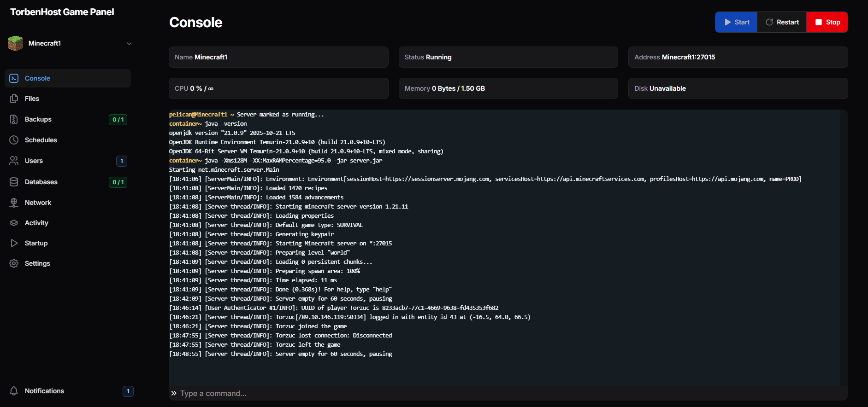This screenshot has width=868, height=407.
Task: Click the Settings gear icon
Action: click(14, 263)
